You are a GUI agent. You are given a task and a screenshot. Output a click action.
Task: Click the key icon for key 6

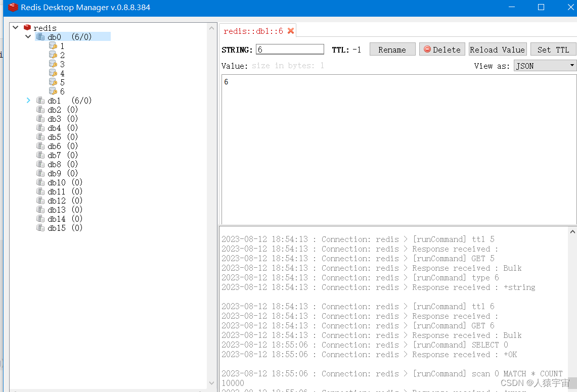pyautogui.click(x=53, y=91)
